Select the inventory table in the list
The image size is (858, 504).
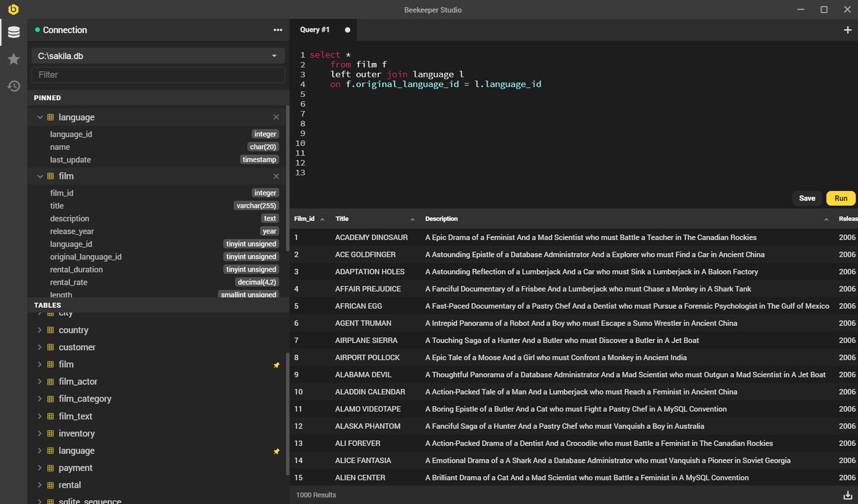[x=77, y=434]
